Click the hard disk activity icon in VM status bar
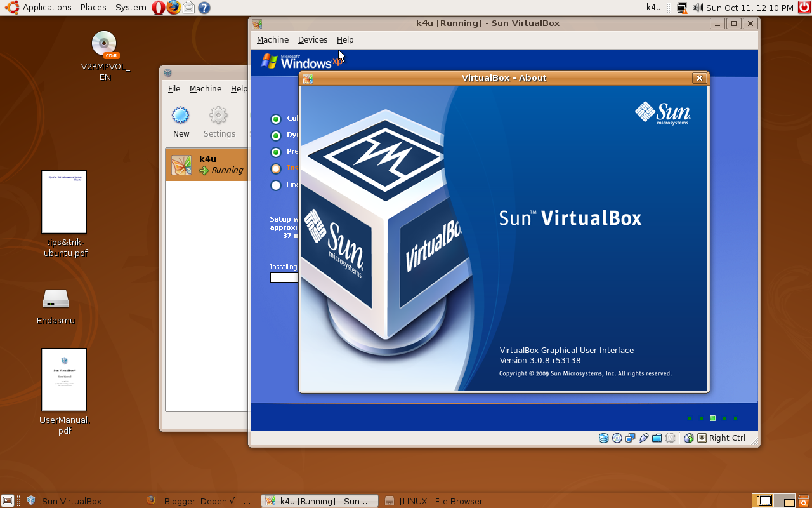812x508 pixels. point(603,438)
